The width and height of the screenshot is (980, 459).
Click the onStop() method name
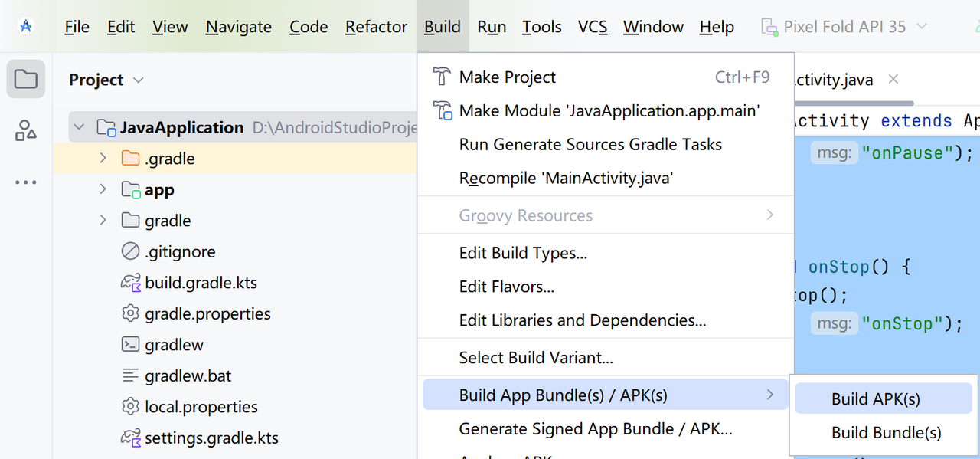[838, 267]
